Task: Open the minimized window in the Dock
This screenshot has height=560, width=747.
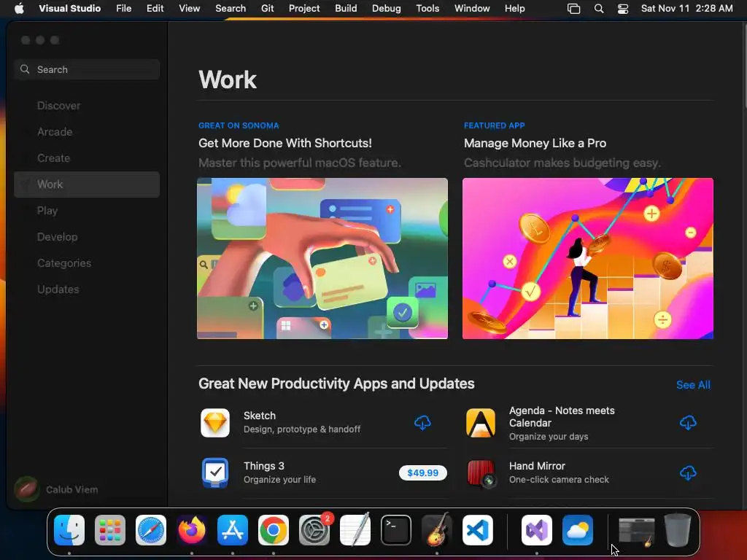Action: point(636,531)
